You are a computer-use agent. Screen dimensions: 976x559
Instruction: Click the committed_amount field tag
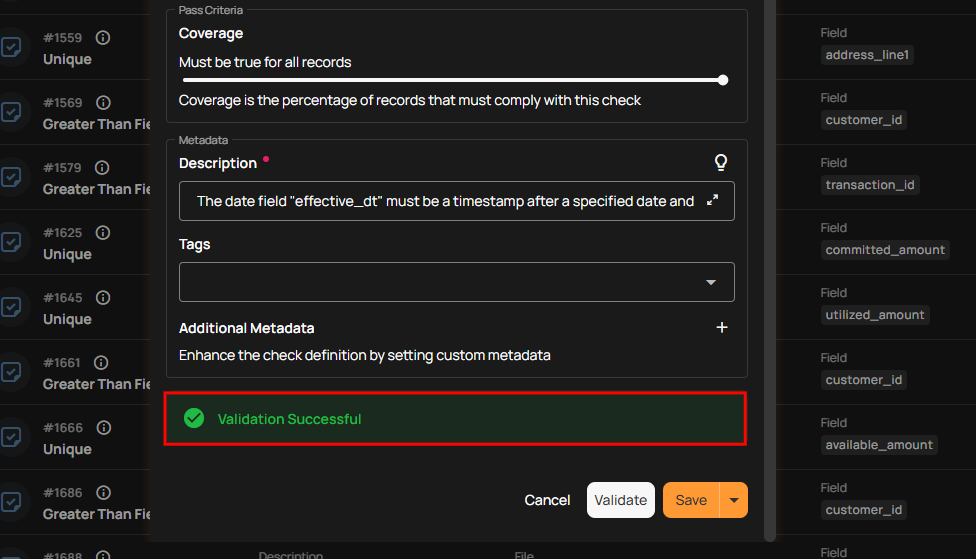884,250
